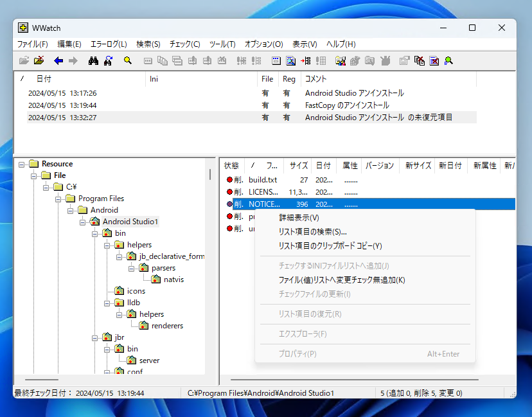Click the red arrow tree toolbar icon

[x=305, y=61]
